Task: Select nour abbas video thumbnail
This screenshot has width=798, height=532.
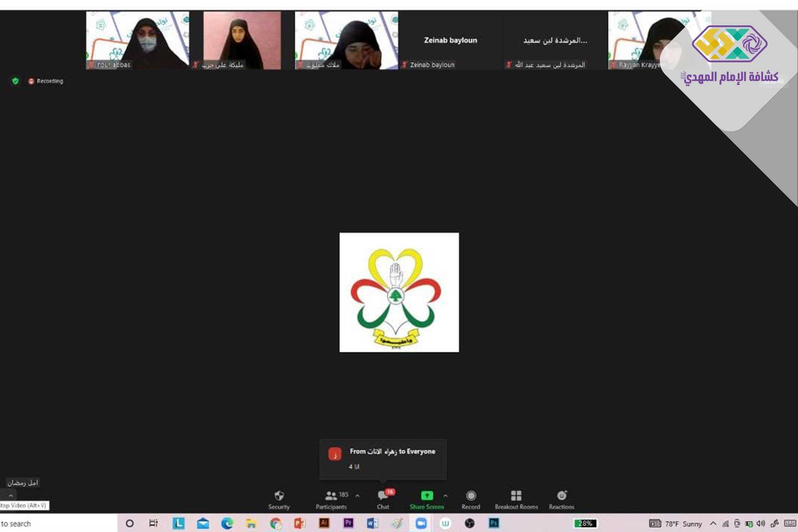Action: 138,40
